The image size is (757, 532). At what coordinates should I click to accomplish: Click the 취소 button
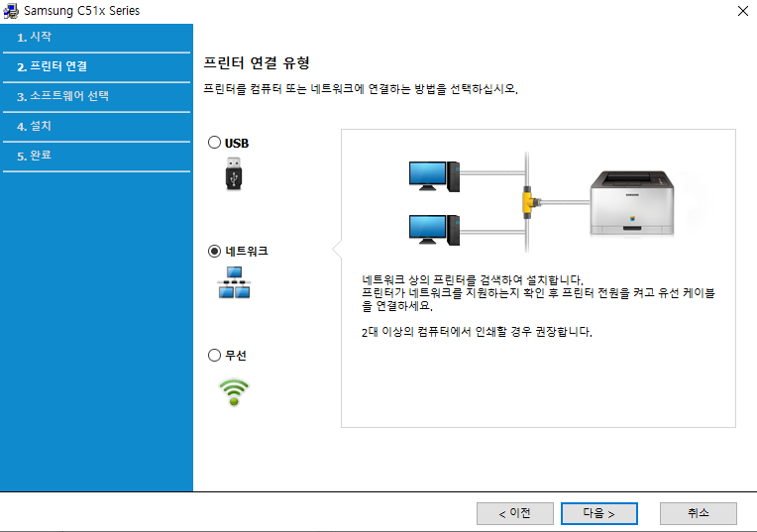coord(699,513)
